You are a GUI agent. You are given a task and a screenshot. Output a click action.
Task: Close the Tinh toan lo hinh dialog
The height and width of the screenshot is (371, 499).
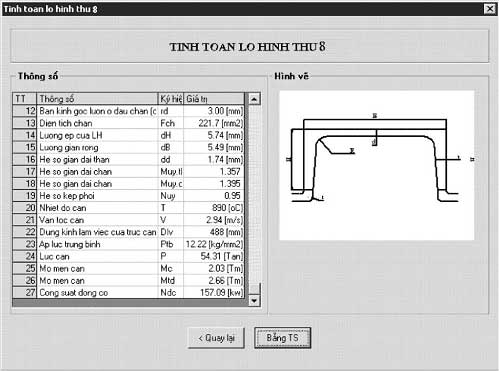click(490, 8)
